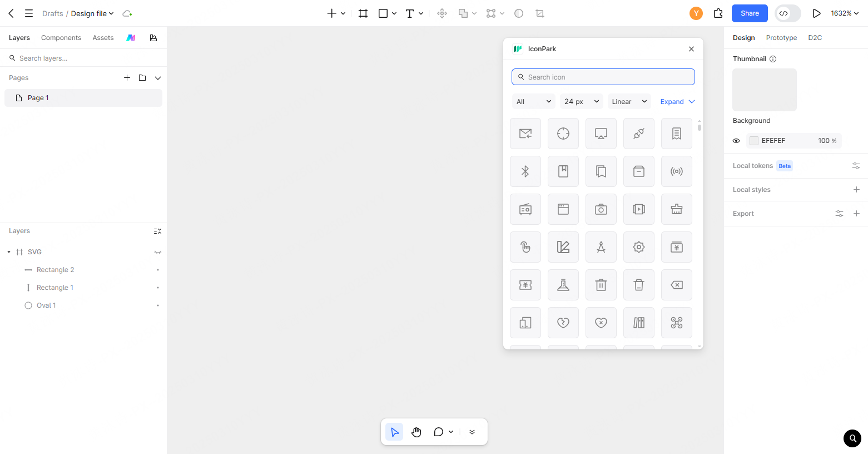Open the 1632% zoom dropdown
868x454 pixels.
click(x=845, y=13)
